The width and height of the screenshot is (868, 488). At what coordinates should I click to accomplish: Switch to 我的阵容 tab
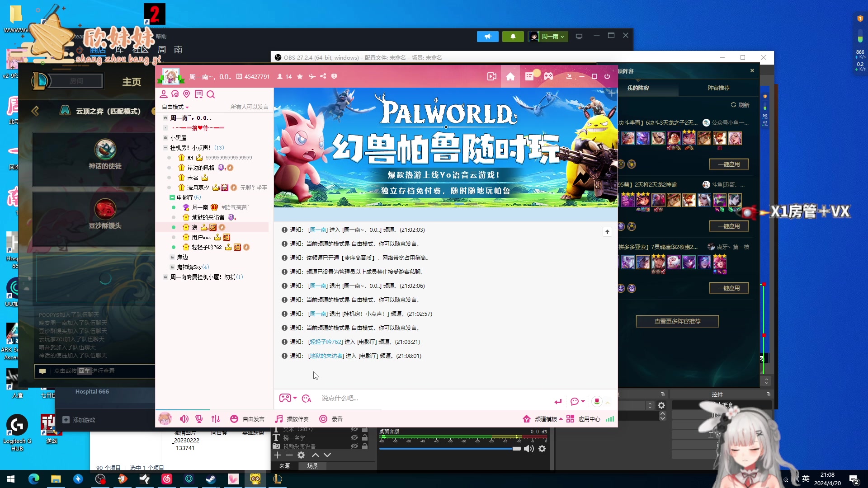tap(638, 88)
